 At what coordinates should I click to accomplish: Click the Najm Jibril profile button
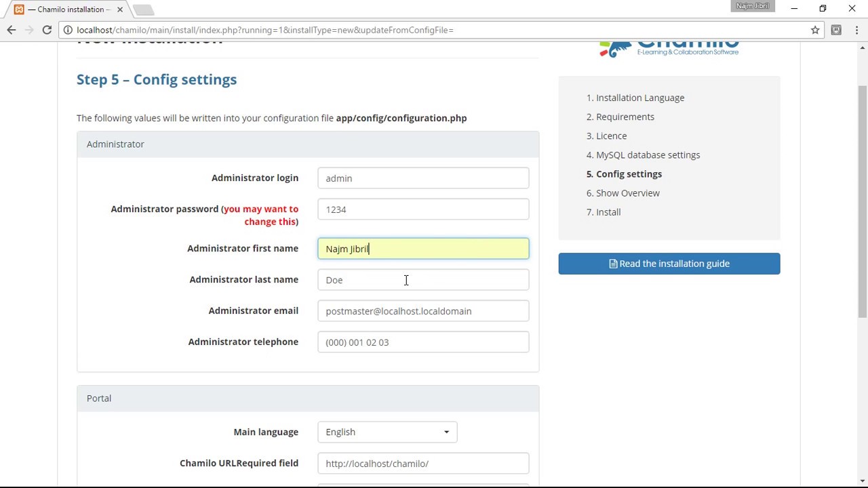tap(753, 6)
